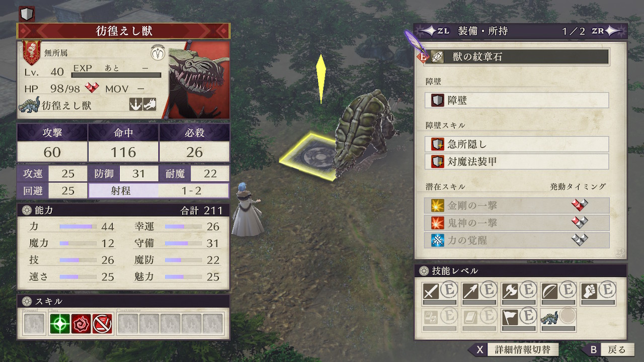Click the bow skill level icon
This screenshot has width=644, height=362.
550,291
